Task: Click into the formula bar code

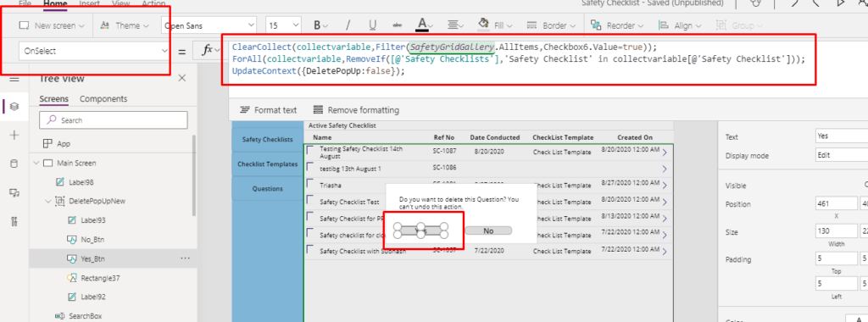Action: pyautogui.click(x=518, y=60)
